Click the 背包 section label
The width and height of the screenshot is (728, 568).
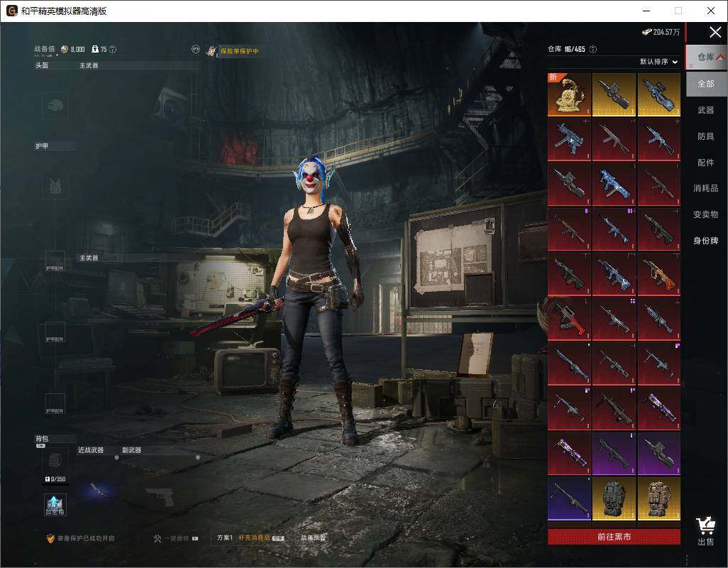42,438
